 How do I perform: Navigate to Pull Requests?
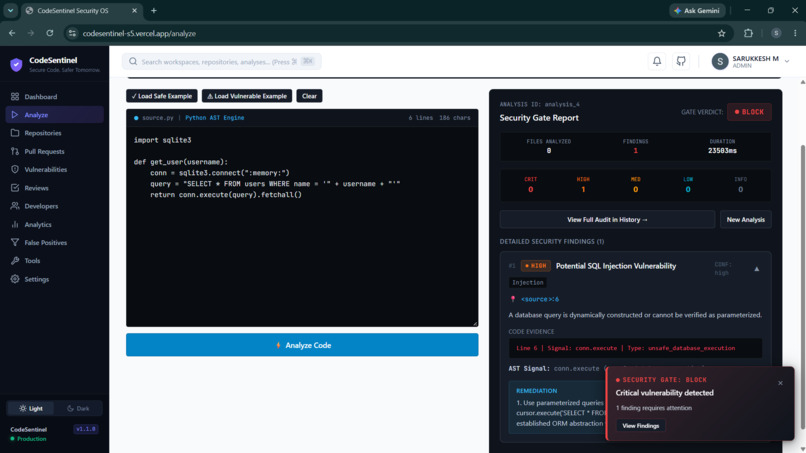tap(54, 151)
